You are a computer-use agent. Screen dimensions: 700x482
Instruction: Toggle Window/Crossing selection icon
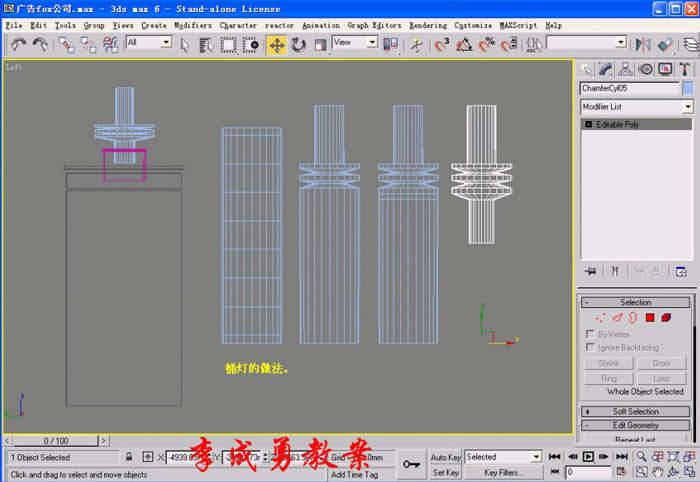250,45
